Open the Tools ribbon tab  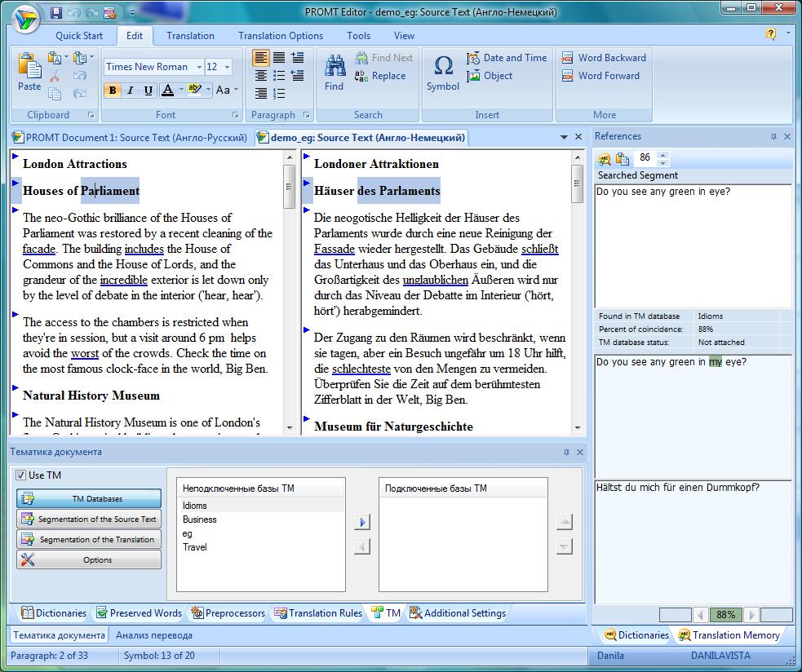358,36
